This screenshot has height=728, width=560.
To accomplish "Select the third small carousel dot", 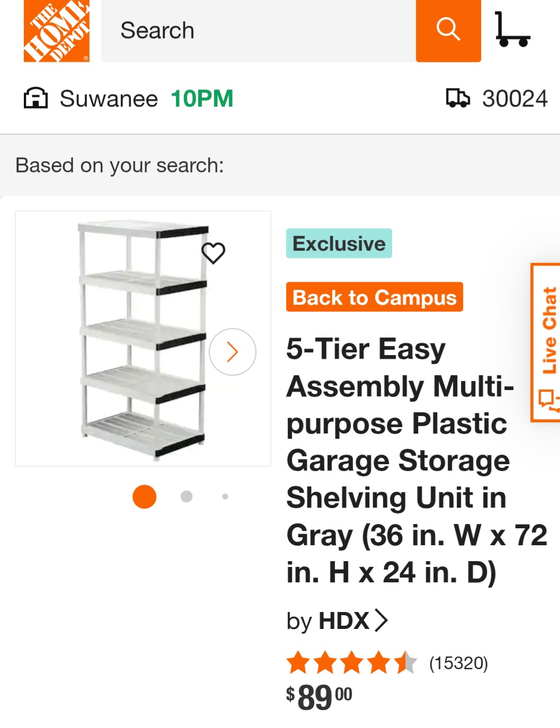I will pyautogui.click(x=225, y=496).
